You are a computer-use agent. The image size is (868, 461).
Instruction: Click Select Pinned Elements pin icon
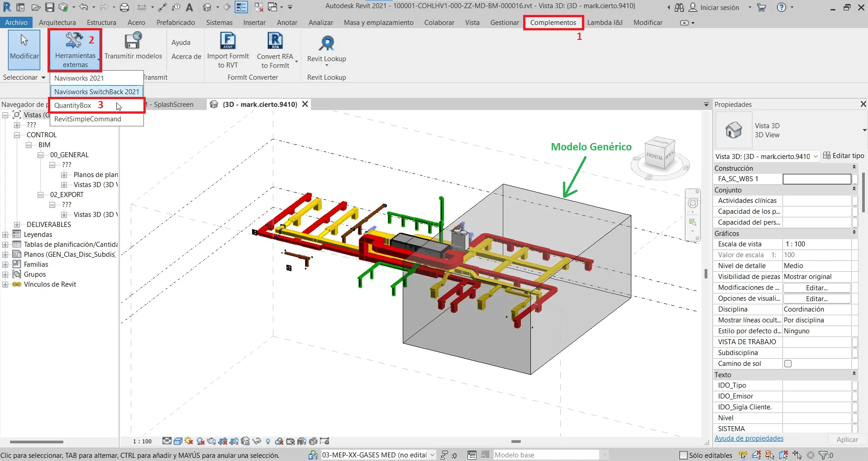769,455
